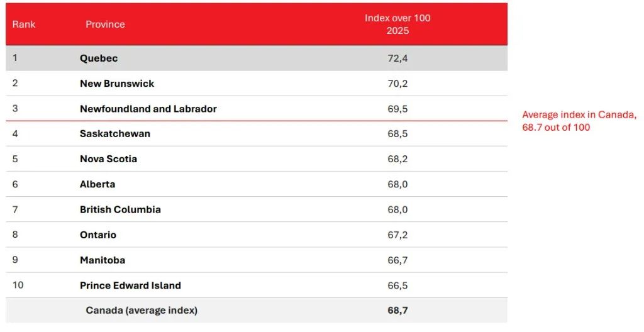Click the red Average index in Canada note
The width and height of the screenshot is (644, 332).
coord(579,121)
